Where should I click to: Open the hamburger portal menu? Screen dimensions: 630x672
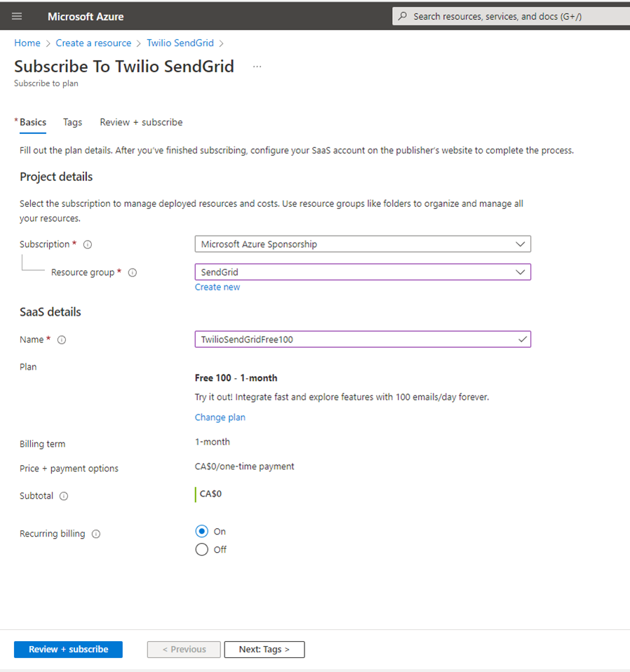tap(17, 16)
